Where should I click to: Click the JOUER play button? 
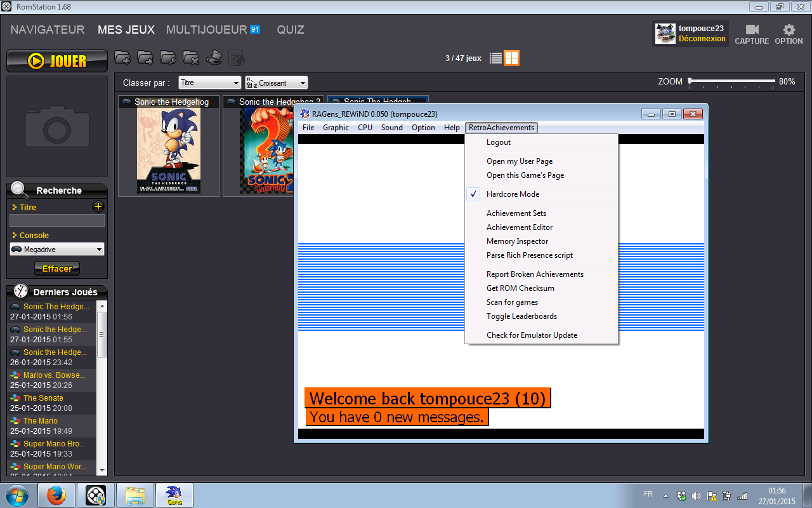pyautogui.click(x=57, y=61)
